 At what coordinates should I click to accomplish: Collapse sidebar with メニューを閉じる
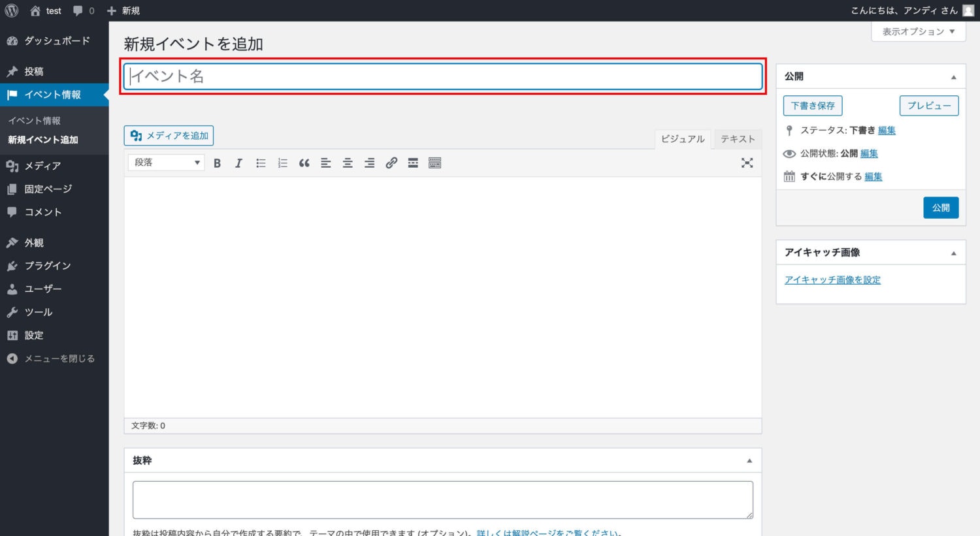coord(54,358)
